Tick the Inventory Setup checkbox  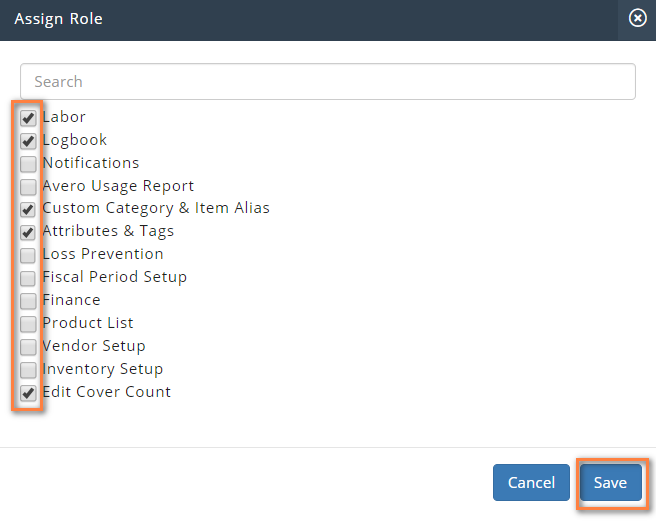[x=28, y=370]
